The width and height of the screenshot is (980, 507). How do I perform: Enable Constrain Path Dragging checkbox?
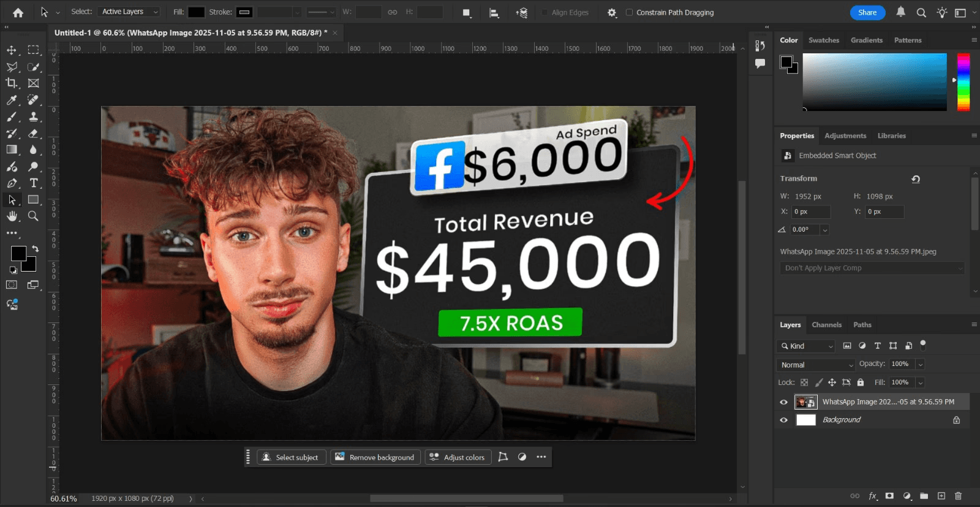coord(629,12)
